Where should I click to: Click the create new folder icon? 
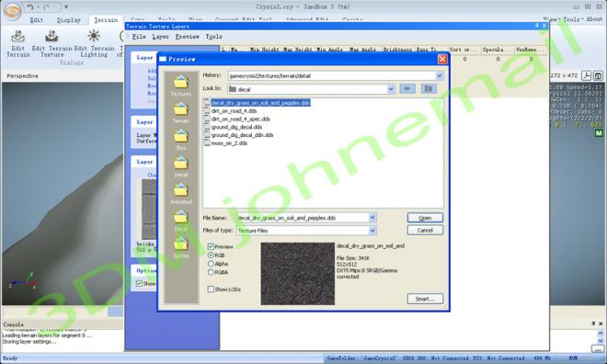click(429, 89)
